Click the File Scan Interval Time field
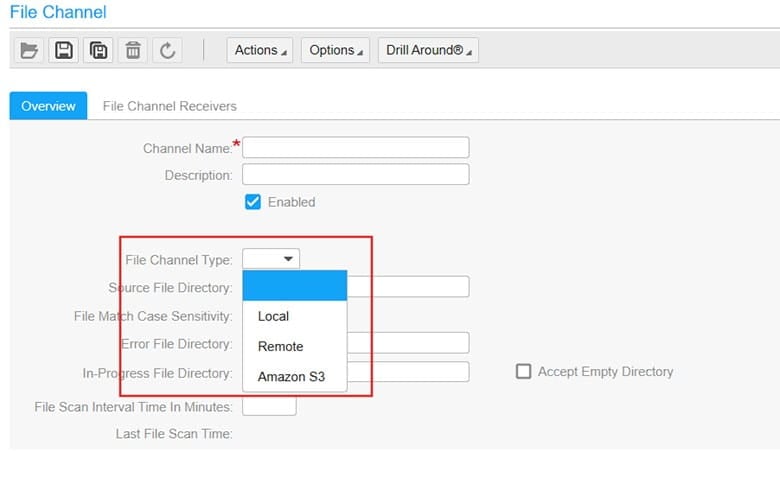 tap(269, 406)
